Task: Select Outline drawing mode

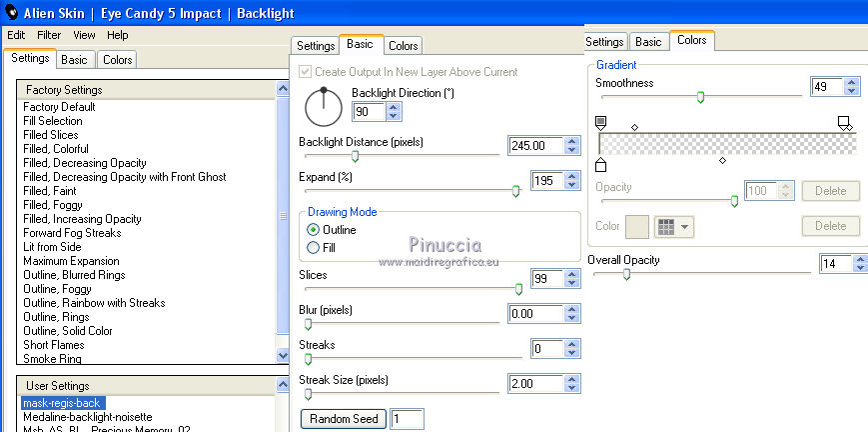Action: (313, 230)
